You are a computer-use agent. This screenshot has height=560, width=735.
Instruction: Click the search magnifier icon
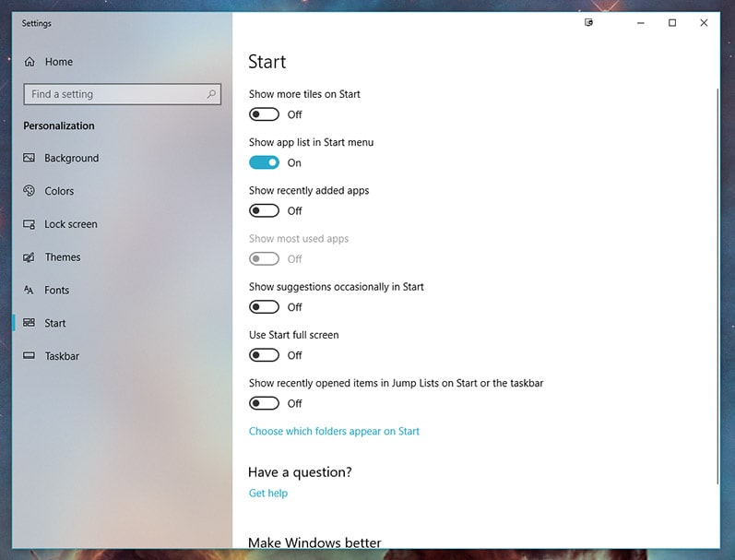coord(211,94)
